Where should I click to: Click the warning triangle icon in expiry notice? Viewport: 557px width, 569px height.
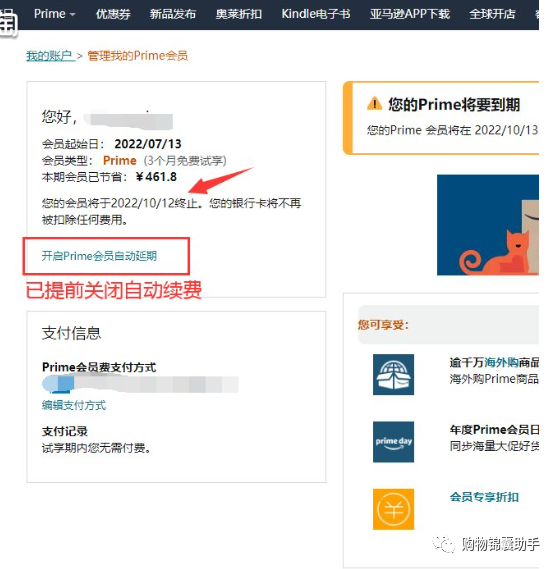[374, 103]
